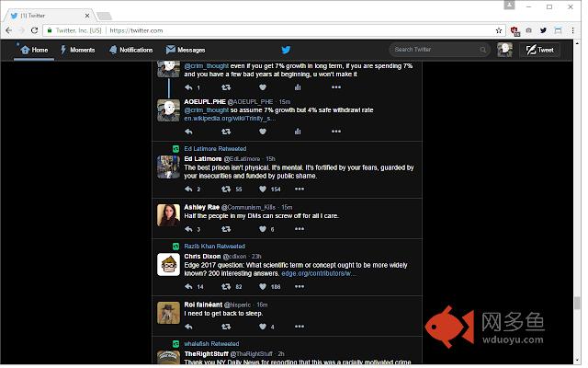
Task: Reply to the '7% growth in long term' tweet
Action: 188,87
